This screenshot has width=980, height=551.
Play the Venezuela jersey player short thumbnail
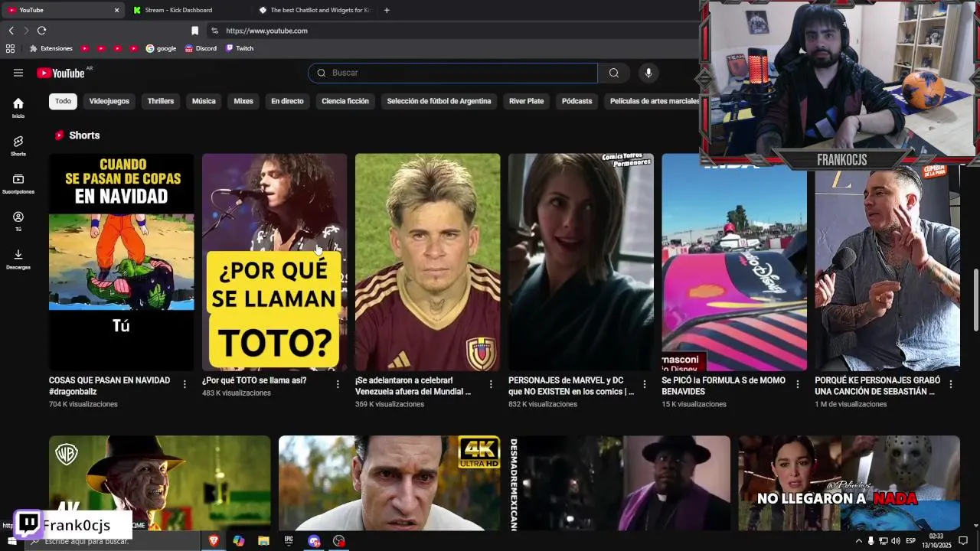pyautogui.click(x=428, y=262)
